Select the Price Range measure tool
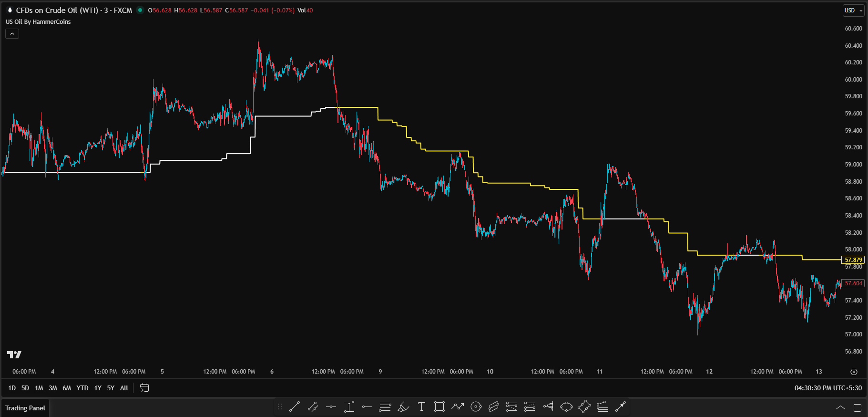Viewport: 868px width, 417px height. click(x=349, y=407)
